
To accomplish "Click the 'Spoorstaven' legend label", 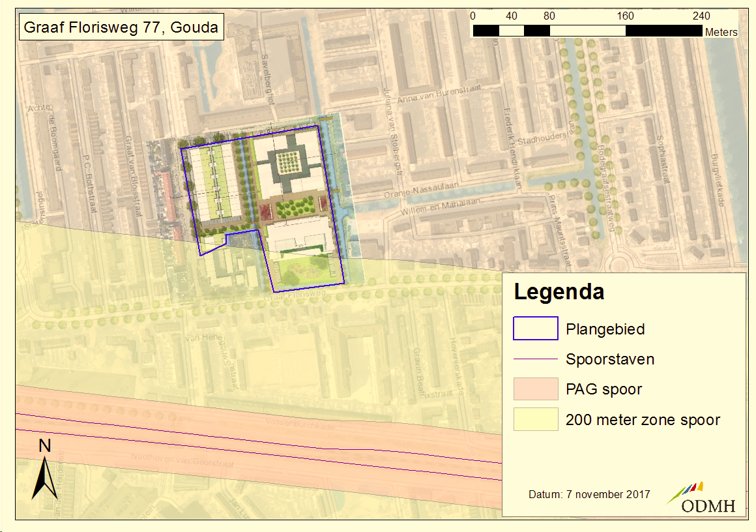I will [x=609, y=359].
